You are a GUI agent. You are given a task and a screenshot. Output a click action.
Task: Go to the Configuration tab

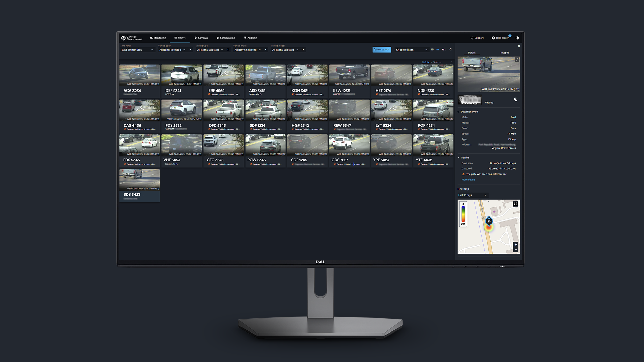coord(226,38)
